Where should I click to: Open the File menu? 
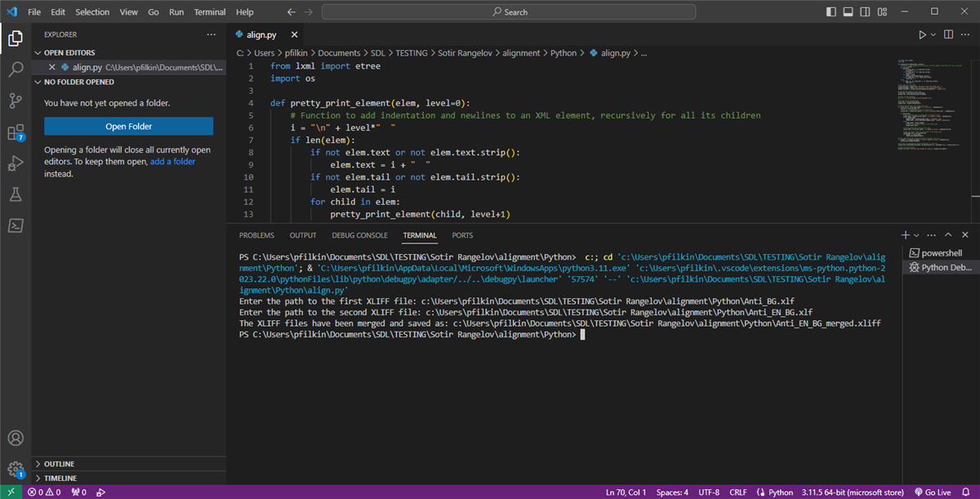pos(34,12)
